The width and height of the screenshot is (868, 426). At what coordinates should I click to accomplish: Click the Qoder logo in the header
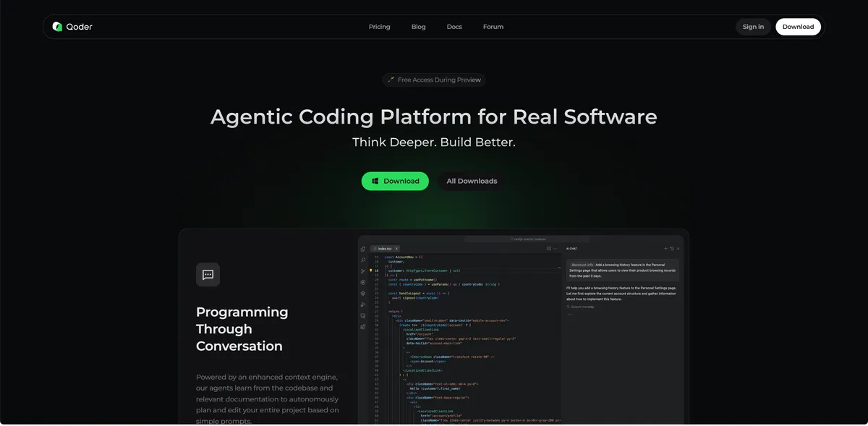[72, 27]
